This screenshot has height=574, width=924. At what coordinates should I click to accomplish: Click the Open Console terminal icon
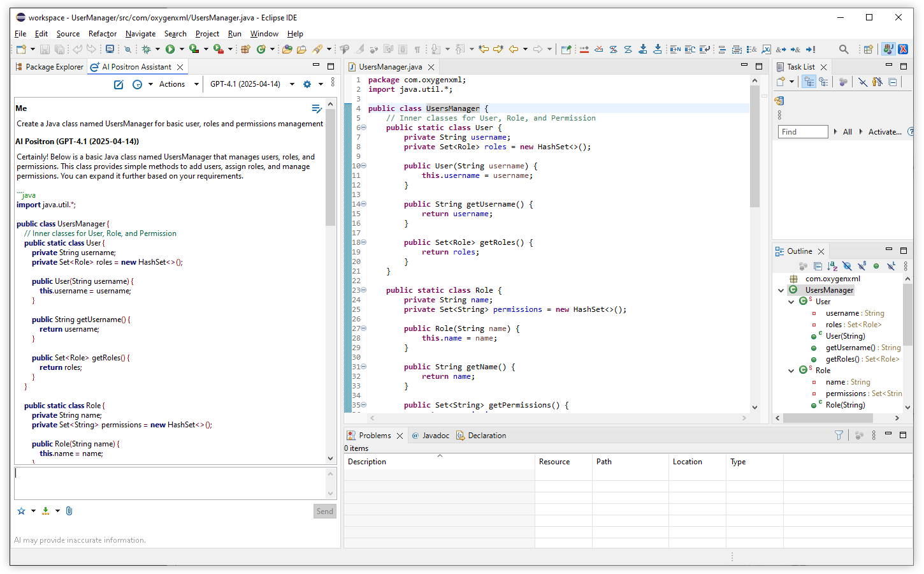[110, 49]
